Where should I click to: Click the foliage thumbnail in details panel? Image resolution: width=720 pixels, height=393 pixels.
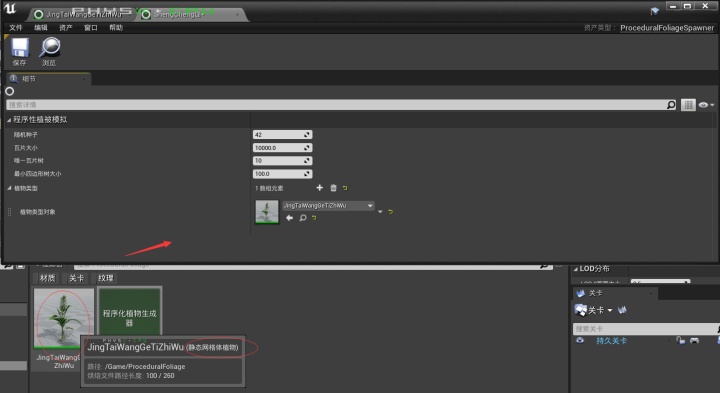click(x=267, y=212)
